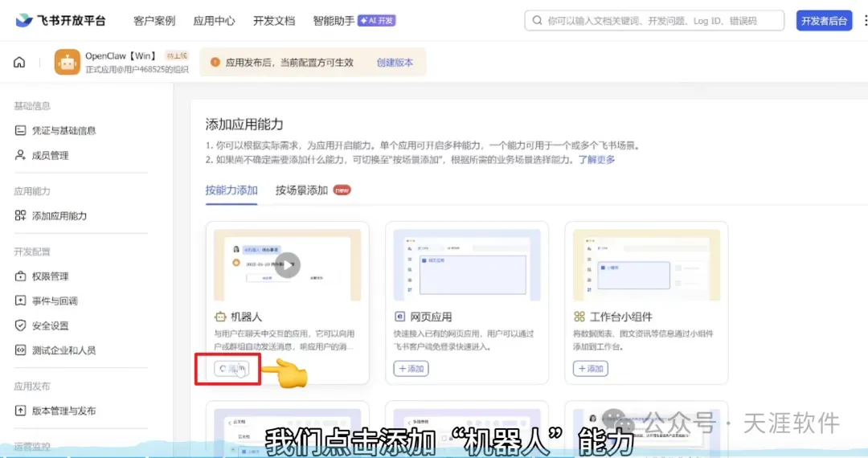
Task: Click the 机器人 robot icon
Action: (x=220, y=317)
